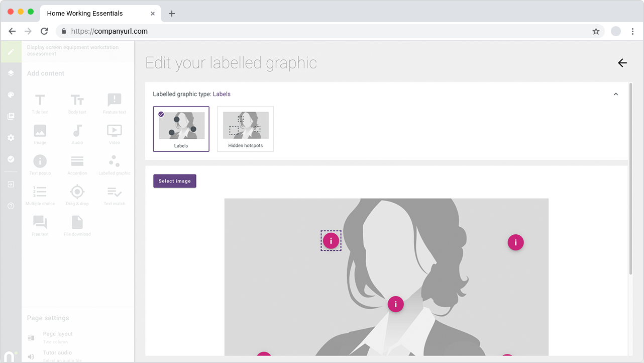Image resolution: width=644 pixels, height=363 pixels.
Task: Open the theme palette icon in sidebar
Action: pos(11,95)
